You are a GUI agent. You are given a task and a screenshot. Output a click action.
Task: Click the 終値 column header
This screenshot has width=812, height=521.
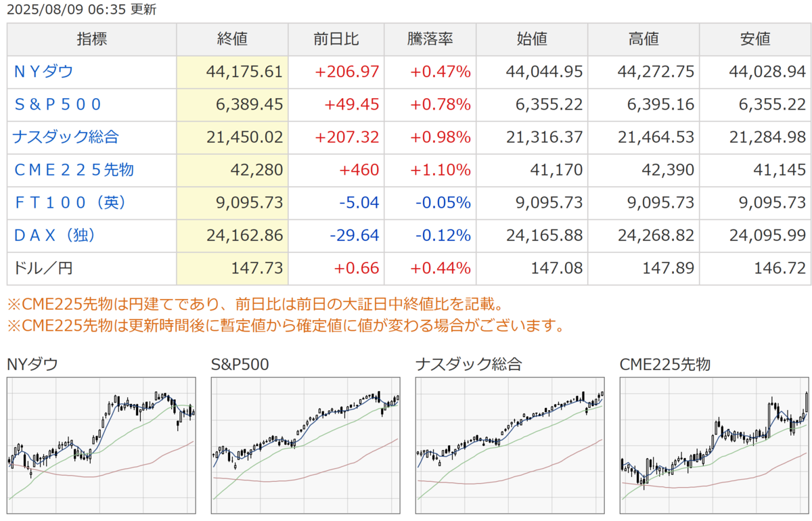pyautogui.click(x=233, y=39)
